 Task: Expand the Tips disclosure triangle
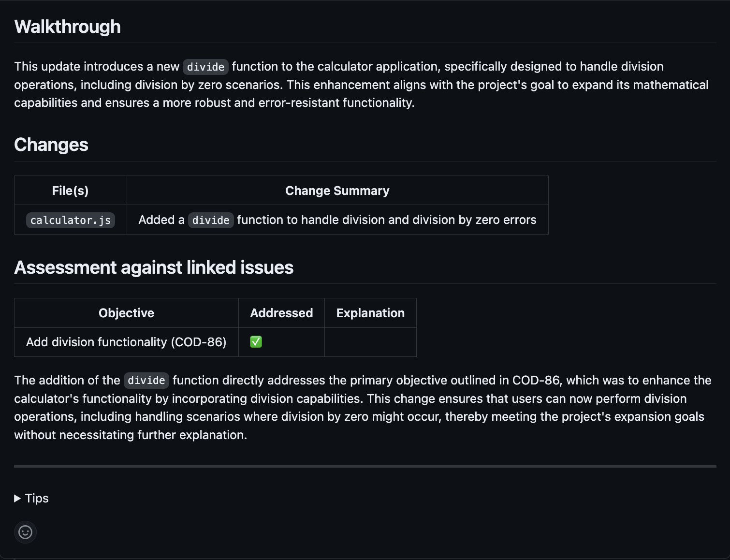[17, 498]
